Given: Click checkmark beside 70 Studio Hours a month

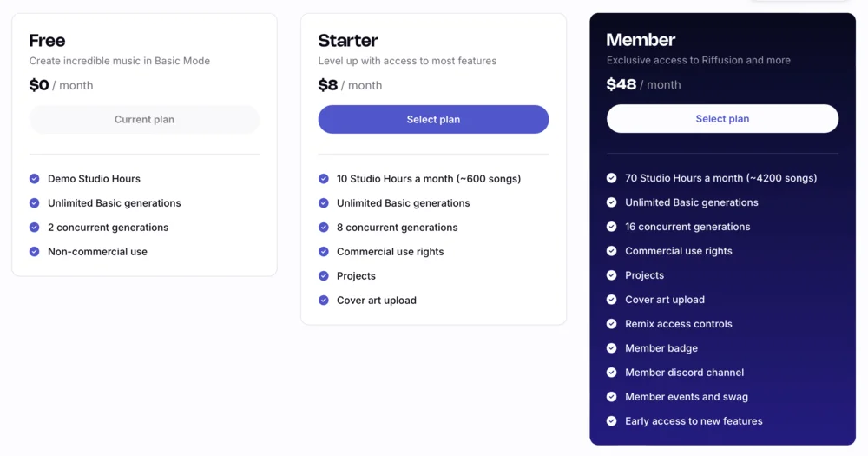Looking at the screenshot, I should [x=612, y=178].
